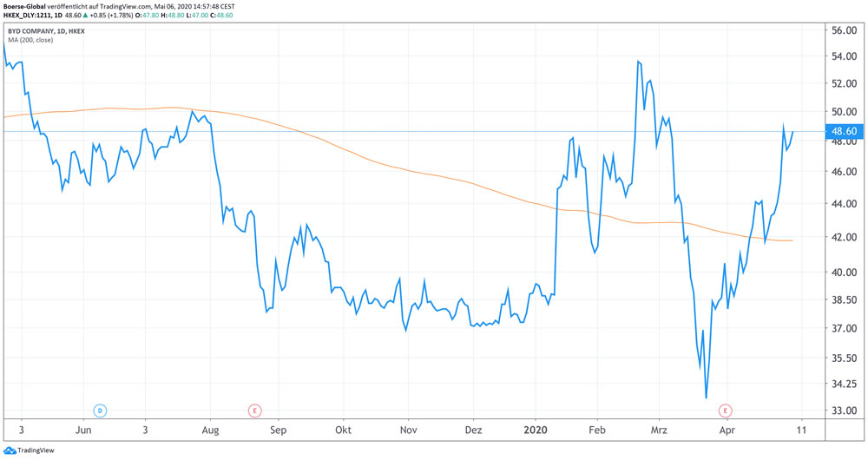Click the 38.50 price axis label
Image resolution: width=868 pixels, height=460 pixels.
[845, 299]
